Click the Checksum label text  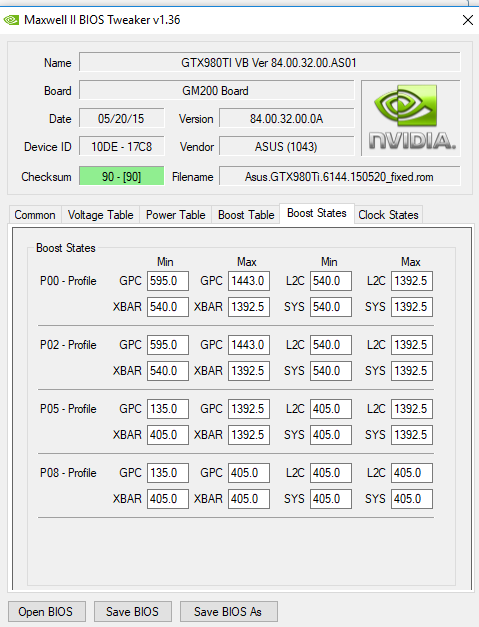pos(46,176)
